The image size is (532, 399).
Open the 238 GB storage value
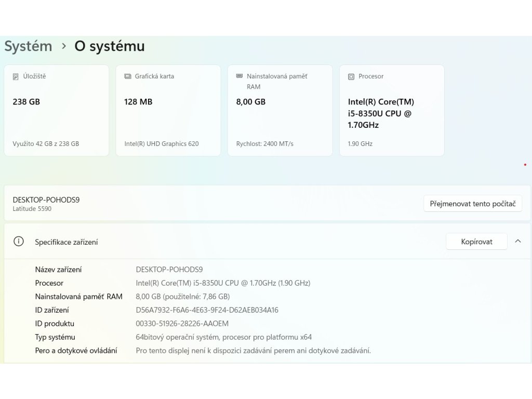point(26,102)
